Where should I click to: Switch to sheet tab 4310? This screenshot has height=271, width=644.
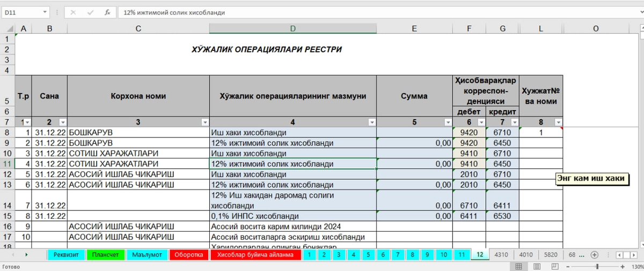pos(502,254)
